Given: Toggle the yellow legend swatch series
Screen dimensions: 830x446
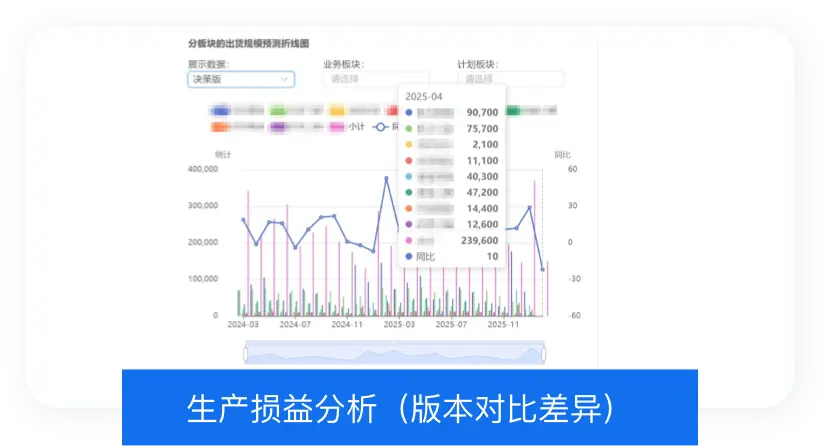Looking at the screenshot, I should [337, 111].
